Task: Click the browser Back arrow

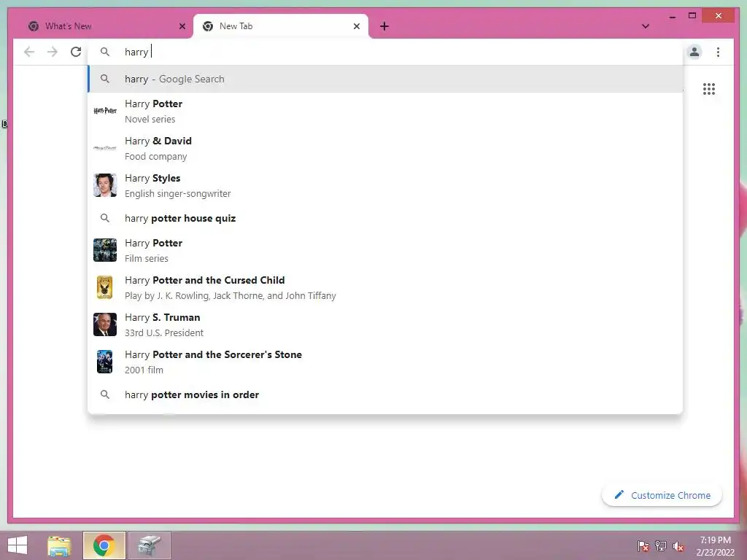Action: (29, 52)
